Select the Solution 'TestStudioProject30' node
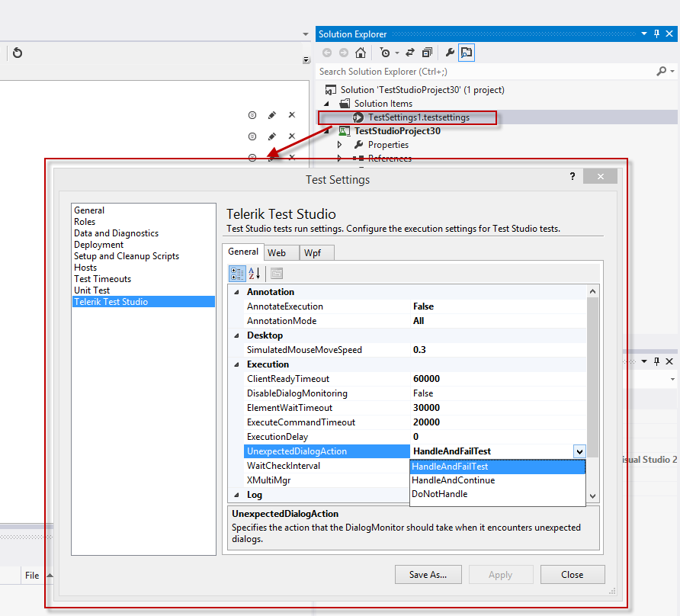 pos(422,90)
